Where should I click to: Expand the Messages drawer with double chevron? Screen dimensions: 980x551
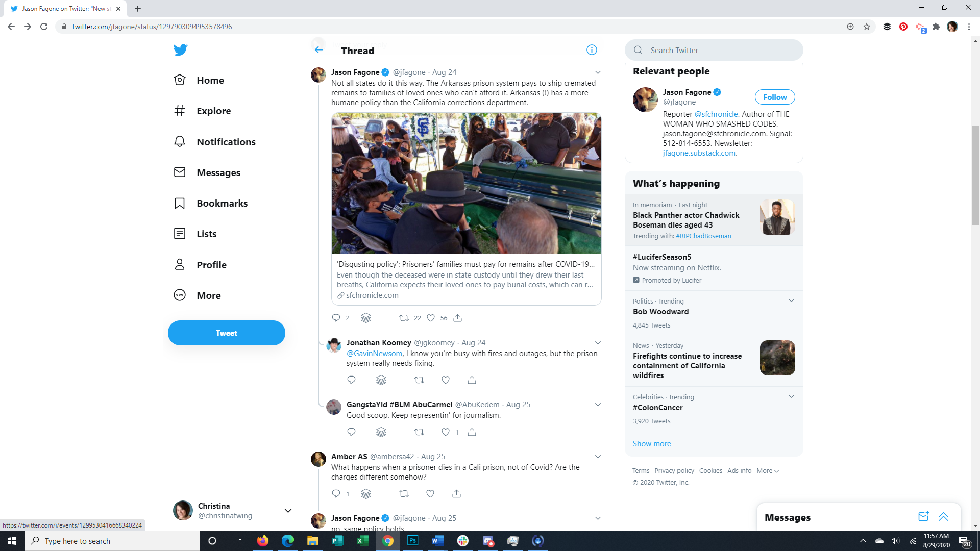click(x=943, y=517)
